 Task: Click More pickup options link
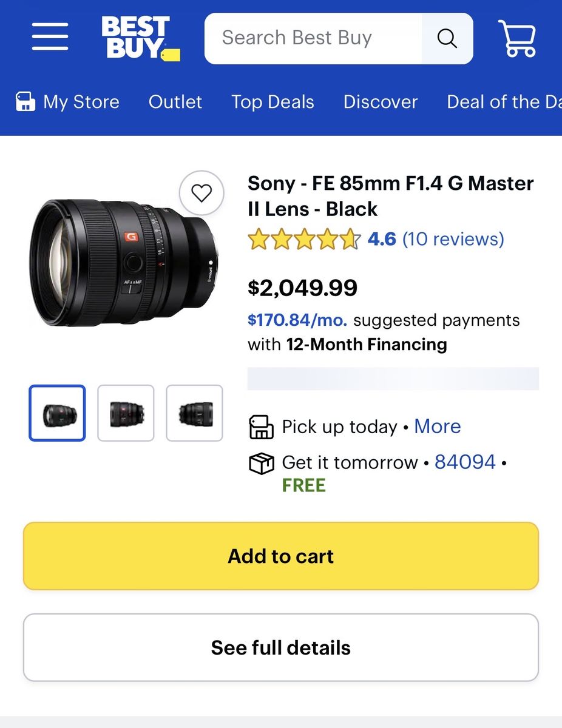(x=437, y=426)
